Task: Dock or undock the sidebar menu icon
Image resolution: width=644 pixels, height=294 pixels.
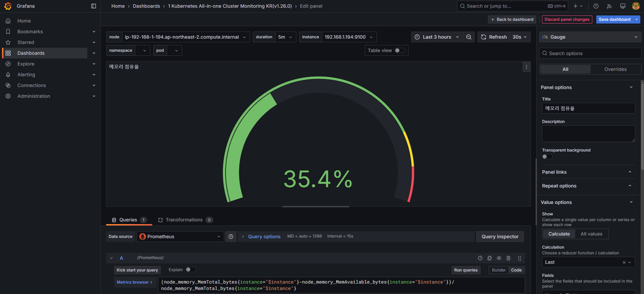Action: (94, 6)
